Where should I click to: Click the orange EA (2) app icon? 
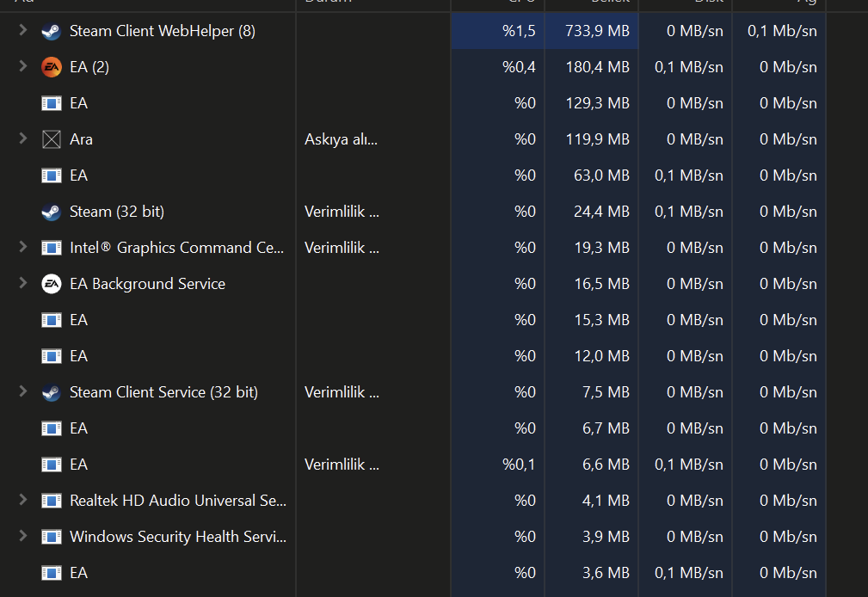51,67
